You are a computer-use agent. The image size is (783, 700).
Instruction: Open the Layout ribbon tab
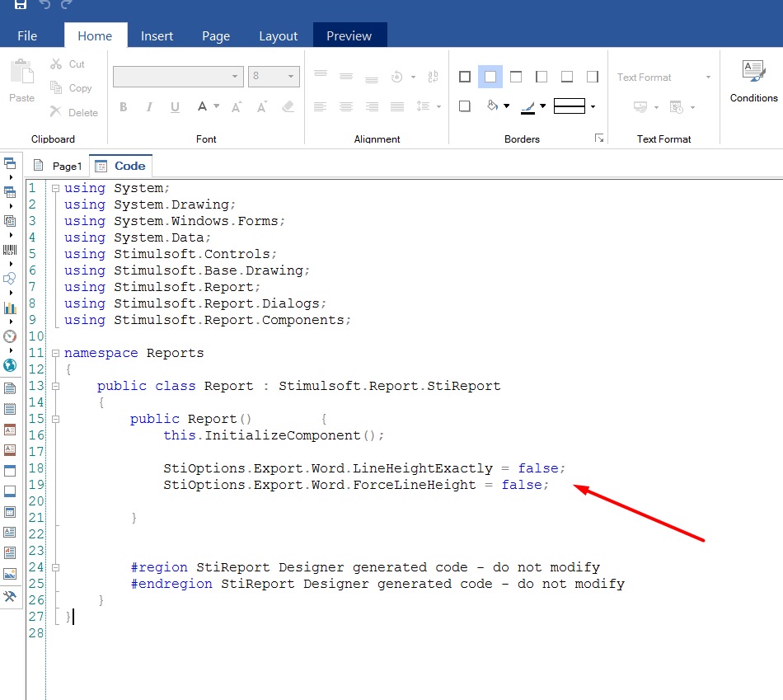pos(278,36)
